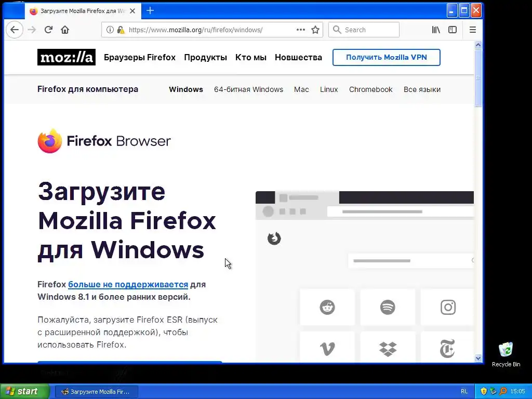Viewport: 532px width, 399px height.
Task: Click the forward navigation arrow
Action: pos(32,30)
